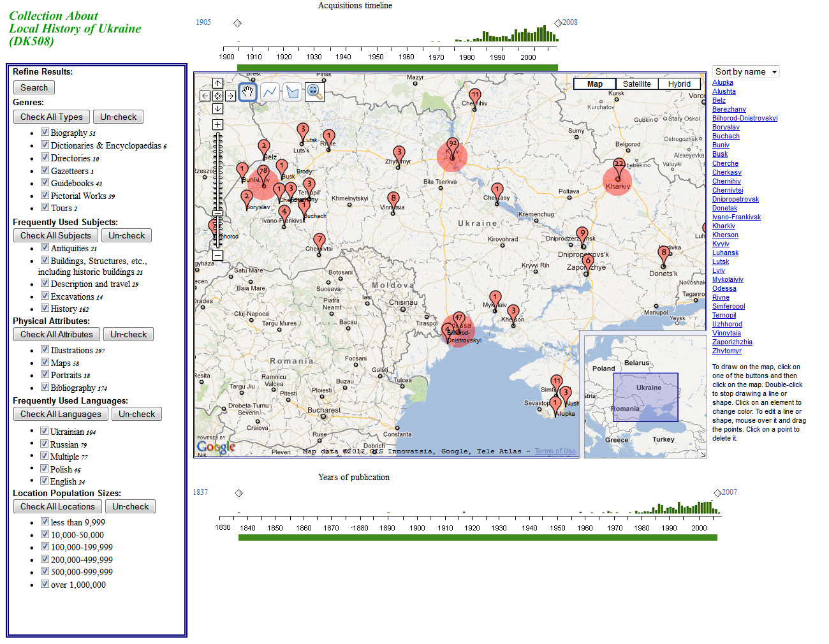
Task: Switch to the Satellite view tab
Action: coord(637,84)
